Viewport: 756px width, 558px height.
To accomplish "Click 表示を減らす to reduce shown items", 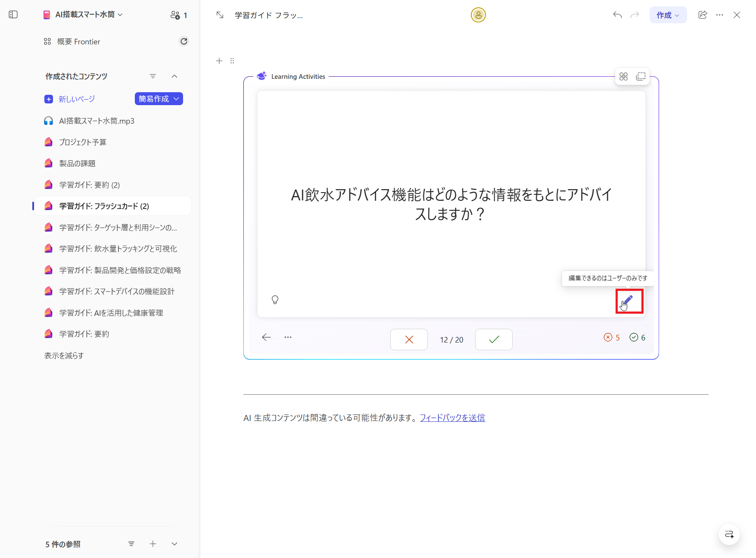I will (63, 355).
